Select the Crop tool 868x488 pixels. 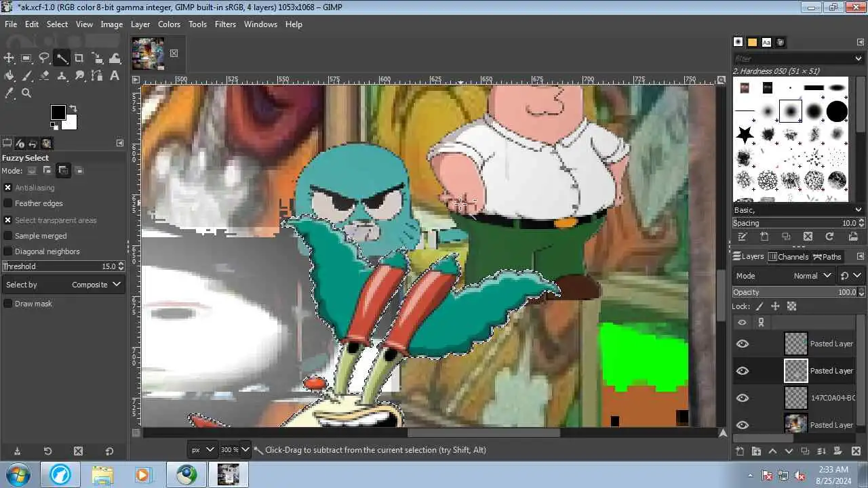[79, 58]
